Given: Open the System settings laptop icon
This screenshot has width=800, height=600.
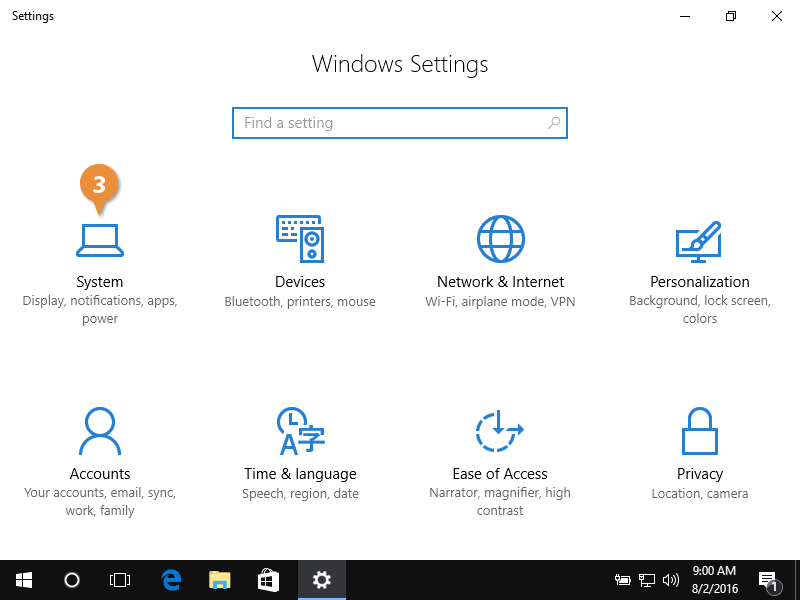Looking at the screenshot, I should (100, 240).
